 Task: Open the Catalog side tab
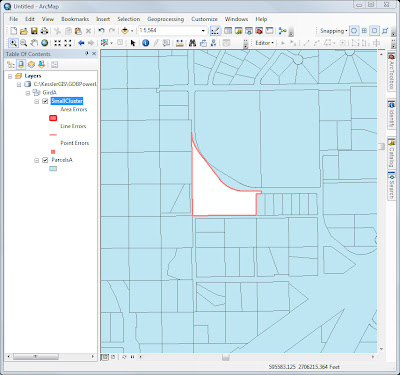point(391,154)
